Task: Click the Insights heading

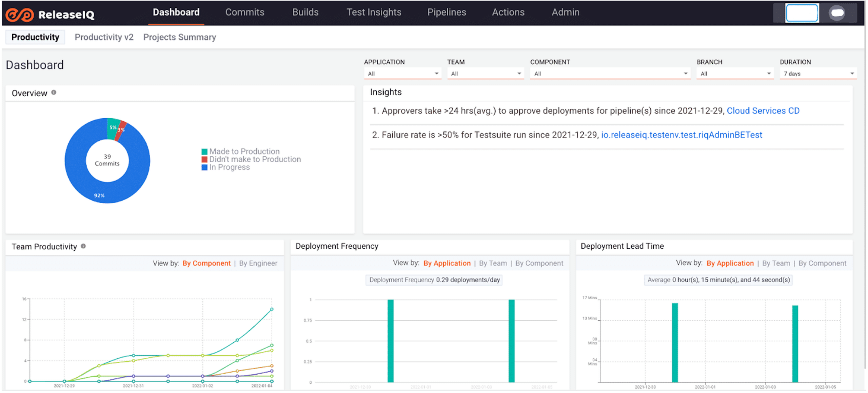Action: click(386, 92)
